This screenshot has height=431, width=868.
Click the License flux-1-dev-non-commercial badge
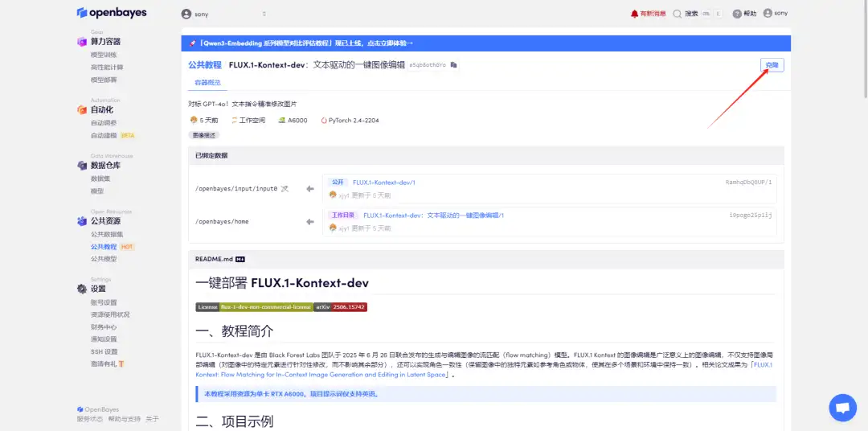254,307
